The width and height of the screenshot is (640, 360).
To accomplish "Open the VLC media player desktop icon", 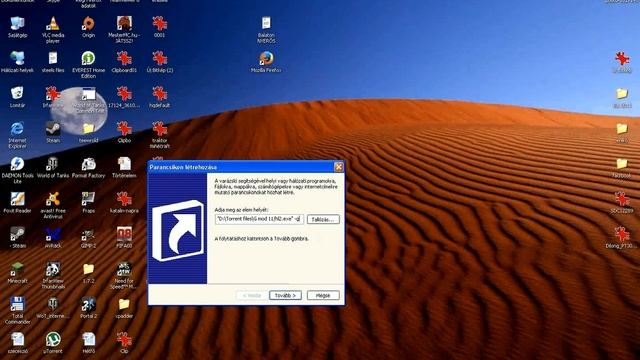I will (53, 24).
